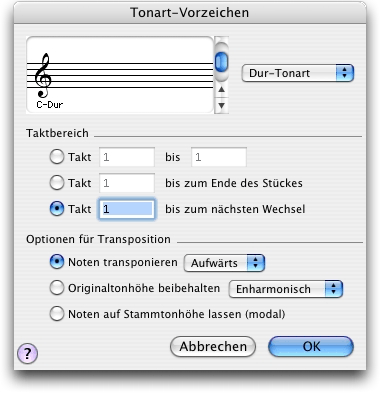Select Noten auf Stammtonhöhe lassen (modal)

pyautogui.click(x=57, y=314)
